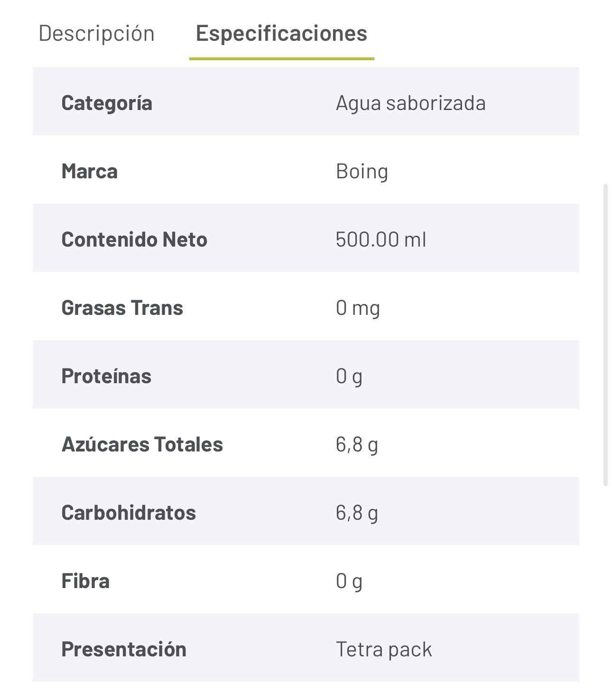The width and height of the screenshot is (612, 700).
Task: Select the Boing brand value
Action: coord(362,172)
